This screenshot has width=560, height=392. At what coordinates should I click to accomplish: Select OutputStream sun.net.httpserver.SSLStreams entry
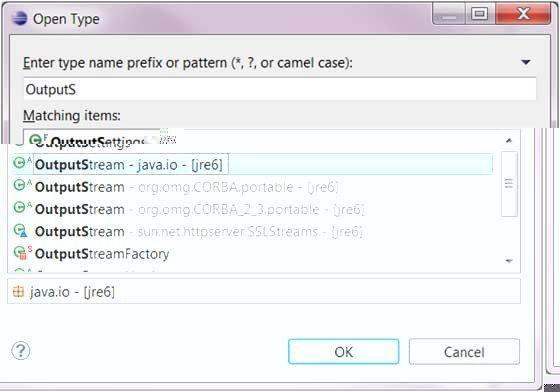point(199,232)
